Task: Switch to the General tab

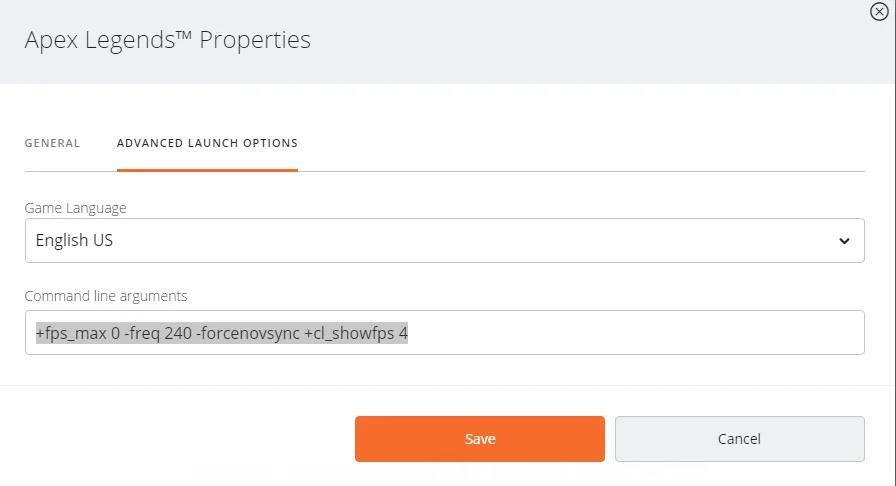Action: [52, 143]
